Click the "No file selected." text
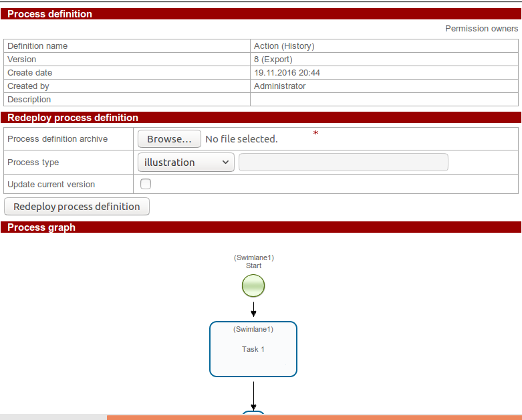The height and width of the screenshot is (420, 522). click(241, 139)
